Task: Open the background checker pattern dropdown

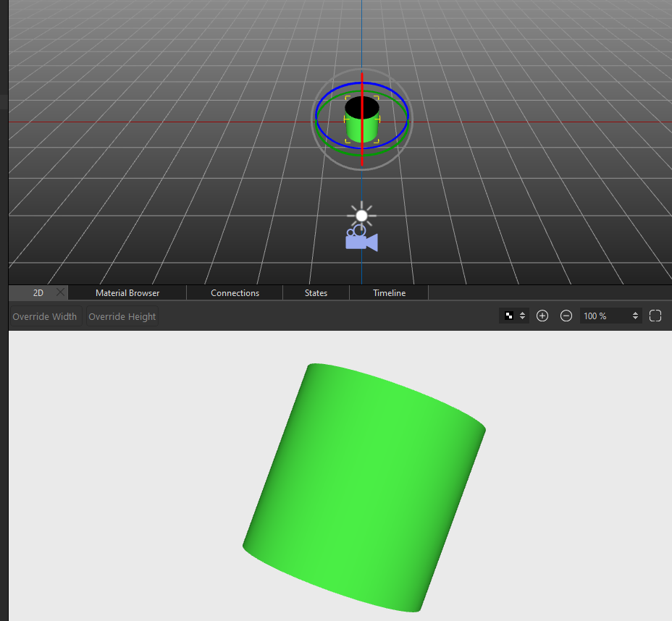Action: pos(514,316)
